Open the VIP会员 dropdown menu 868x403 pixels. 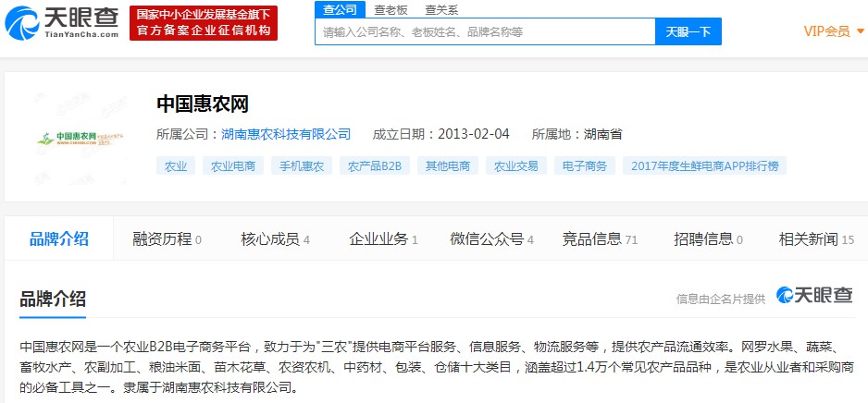834,31
